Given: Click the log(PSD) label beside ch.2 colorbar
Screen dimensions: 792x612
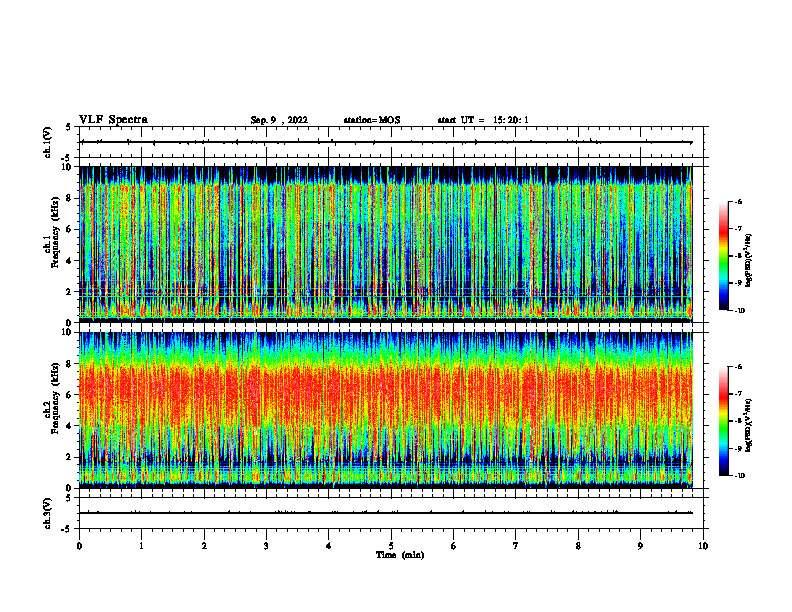Looking at the screenshot, I should point(749,424).
